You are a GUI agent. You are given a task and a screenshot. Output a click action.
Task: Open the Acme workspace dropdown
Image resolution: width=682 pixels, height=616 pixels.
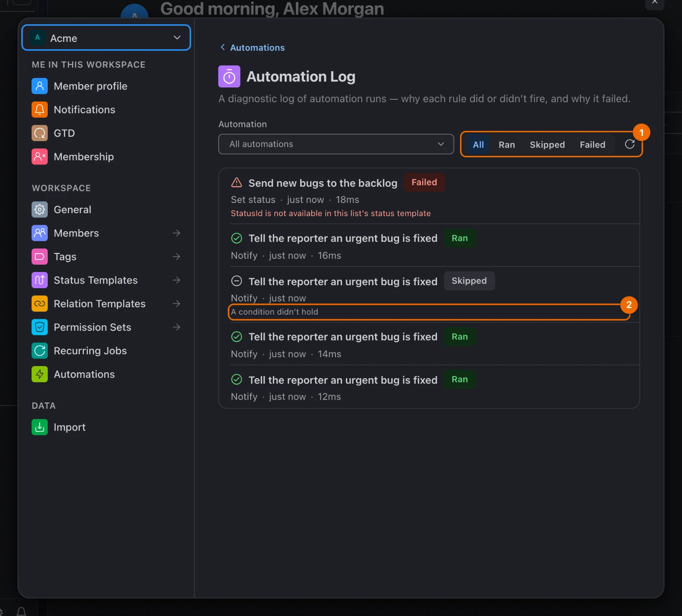coord(106,38)
